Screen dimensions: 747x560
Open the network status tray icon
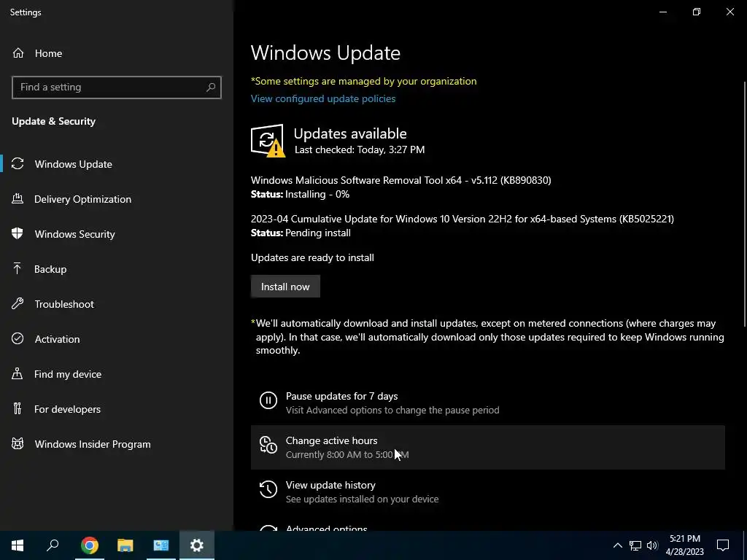click(635, 545)
